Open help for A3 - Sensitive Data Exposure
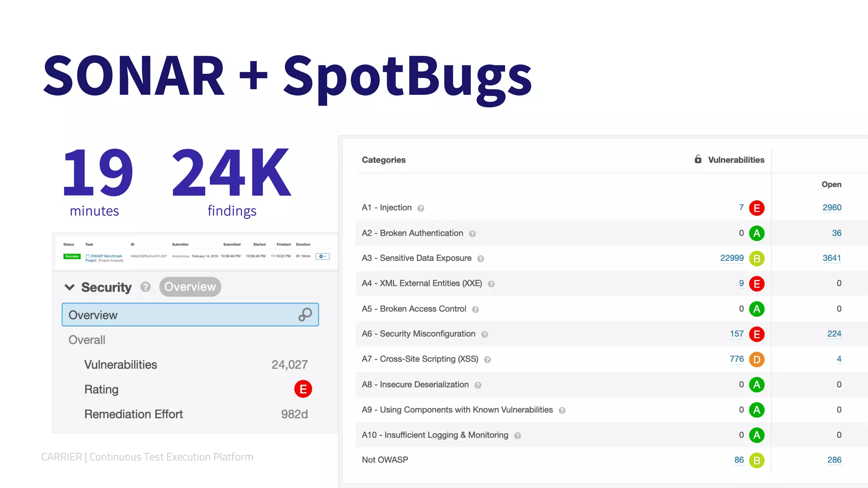Viewport: 868px width, 488px height. [x=481, y=258]
